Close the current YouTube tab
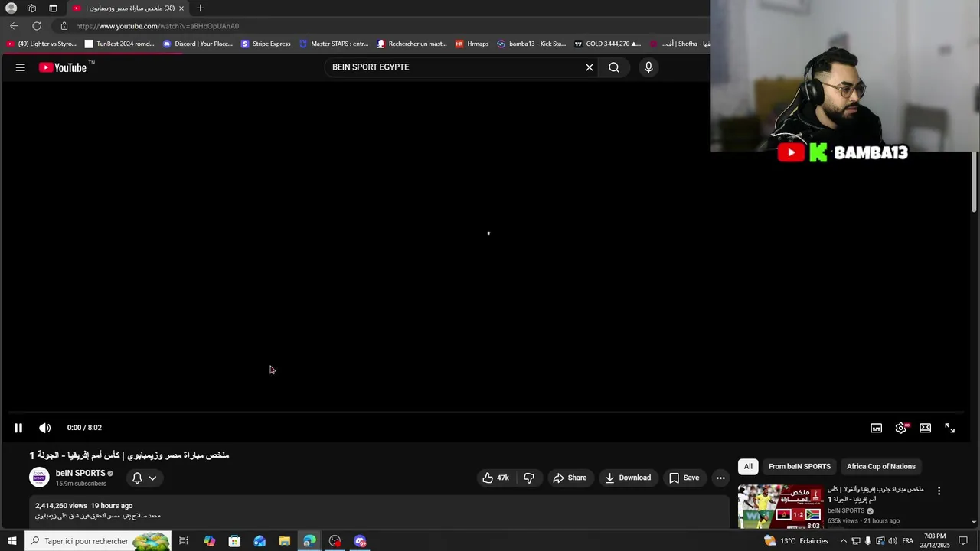980x551 pixels. 181,8
